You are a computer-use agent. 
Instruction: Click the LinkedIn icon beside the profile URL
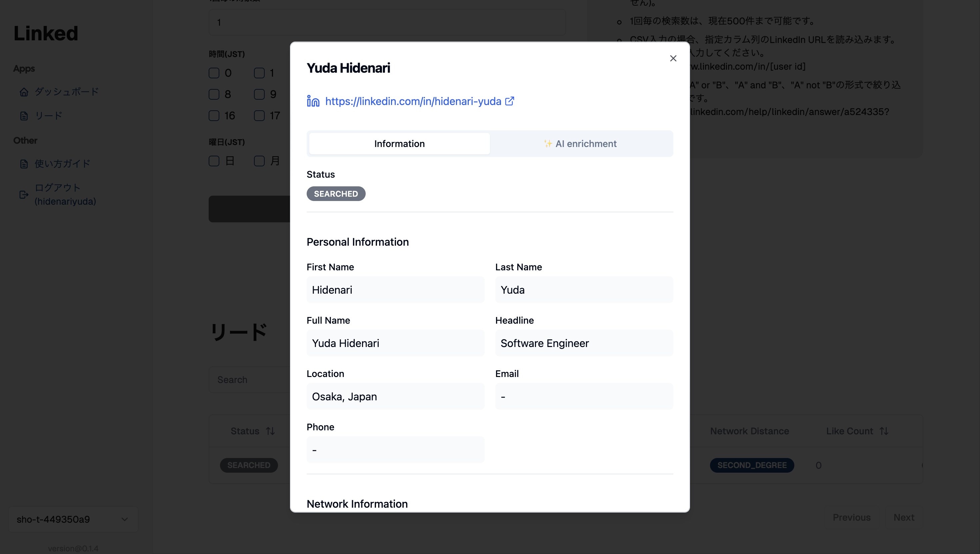tap(313, 101)
